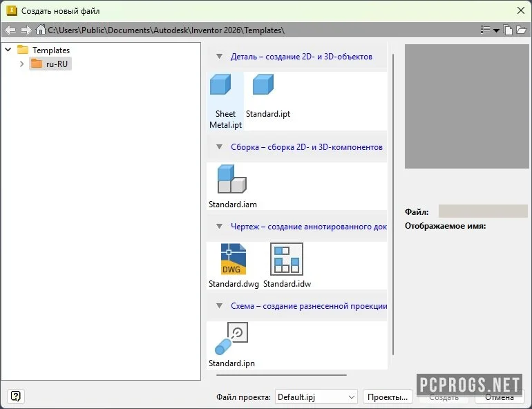The width and height of the screenshot is (532, 409).
Task: Pick the Standard.dwg drawing template icon
Action: coord(233,259)
